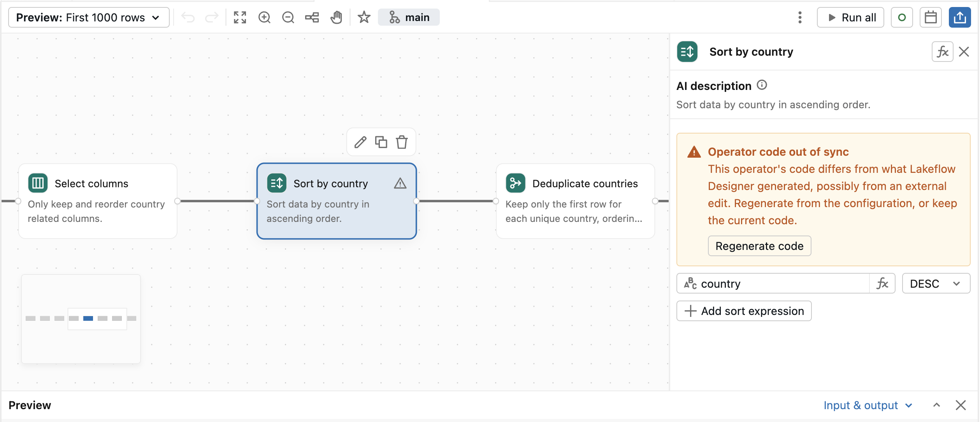Add sort expression
The image size is (980, 422).
click(744, 311)
